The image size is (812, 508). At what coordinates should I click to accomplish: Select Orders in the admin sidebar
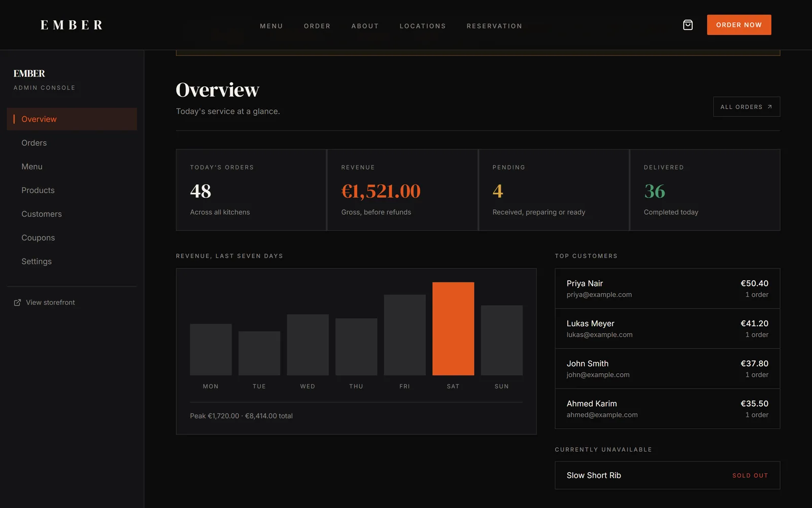tap(72, 143)
